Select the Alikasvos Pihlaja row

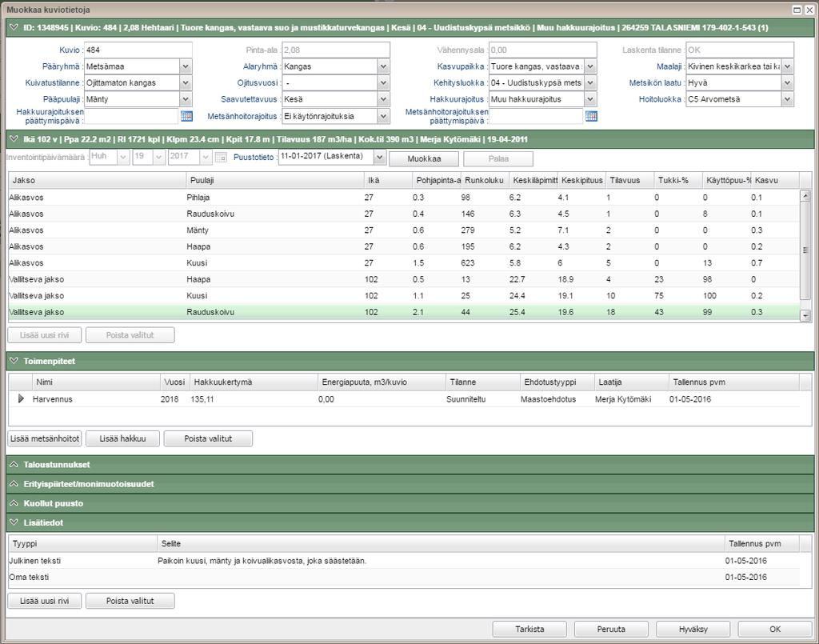(x=403, y=198)
